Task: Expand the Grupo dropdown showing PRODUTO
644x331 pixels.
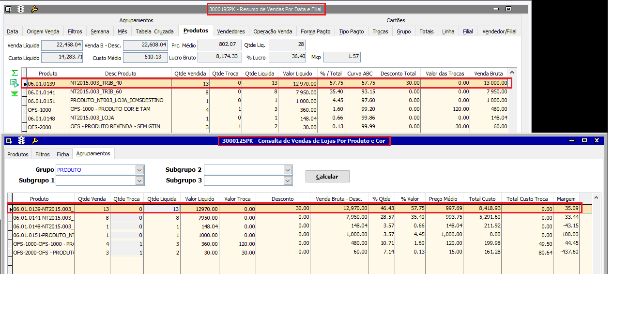Action: click(140, 170)
